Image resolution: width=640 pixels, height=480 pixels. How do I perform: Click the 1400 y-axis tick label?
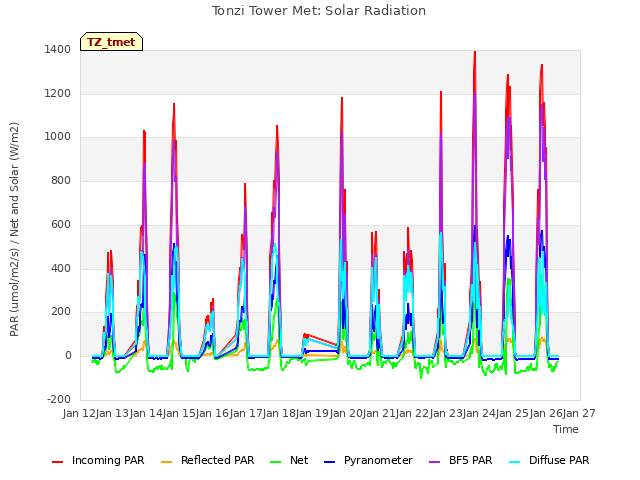pos(58,50)
